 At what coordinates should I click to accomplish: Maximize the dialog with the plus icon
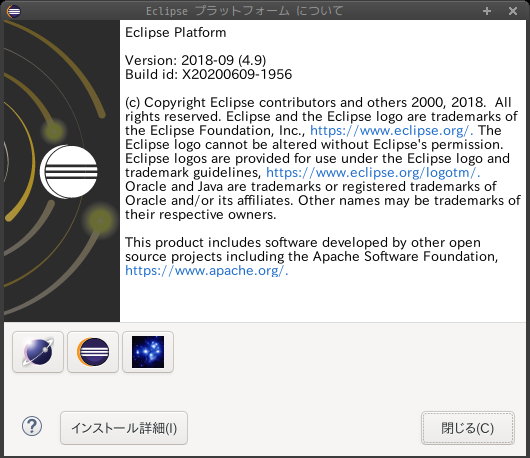[x=487, y=11]
